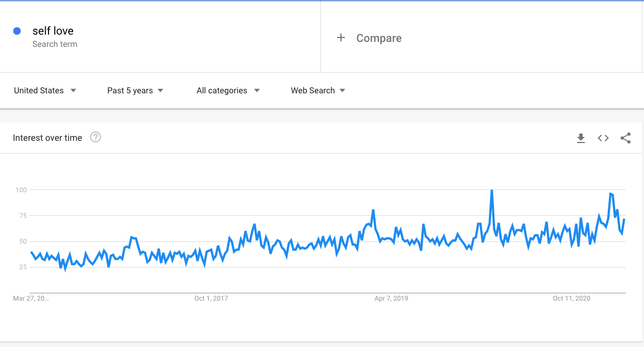Click the 100 value on y-axis
The image size is (644, 347).
(21, 190)
